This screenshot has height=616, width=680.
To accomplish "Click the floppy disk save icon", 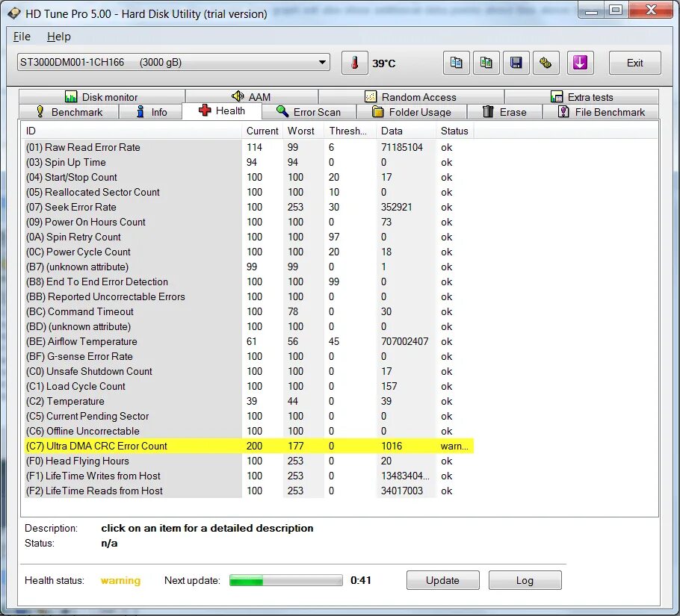I will point(516,63).
